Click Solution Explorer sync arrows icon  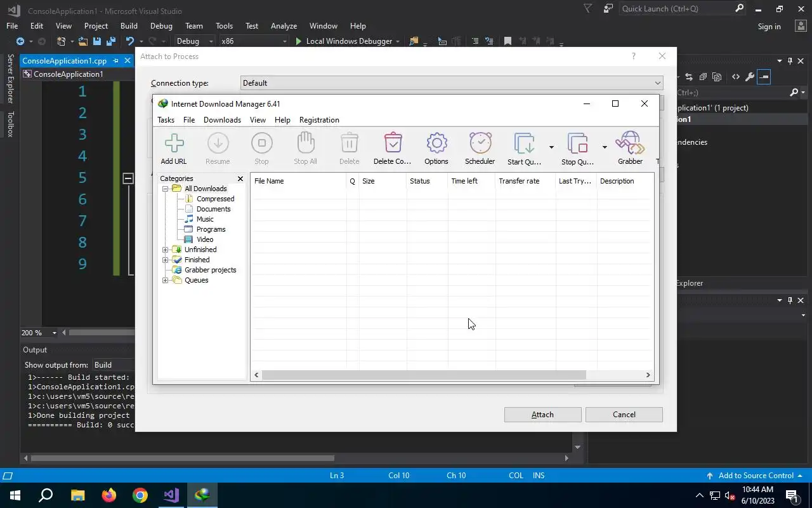[688, 77]
